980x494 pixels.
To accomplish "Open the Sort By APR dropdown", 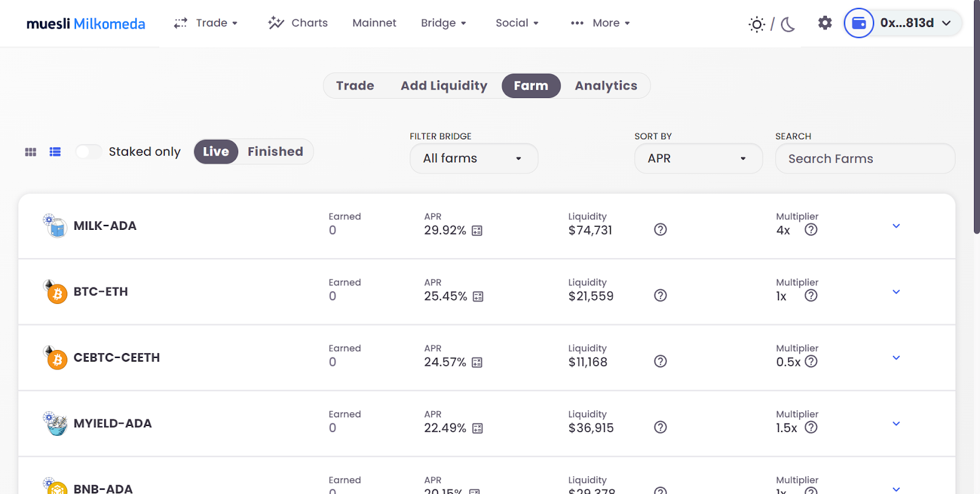I will point(698,159).
